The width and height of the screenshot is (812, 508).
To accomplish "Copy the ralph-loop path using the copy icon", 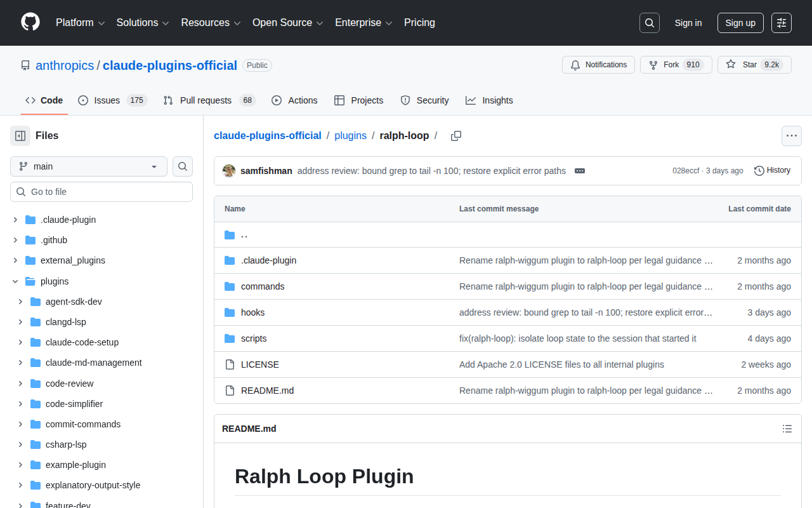I will coord(455,136).
